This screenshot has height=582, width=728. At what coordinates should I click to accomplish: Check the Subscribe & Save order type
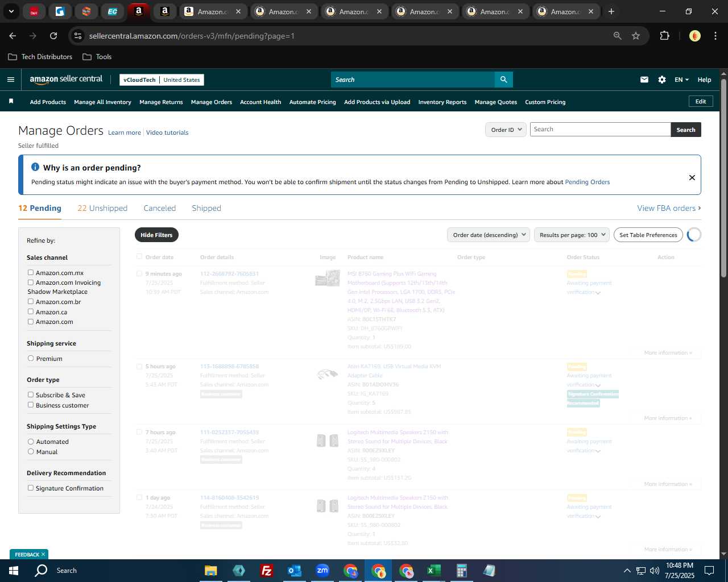[31, 395]
